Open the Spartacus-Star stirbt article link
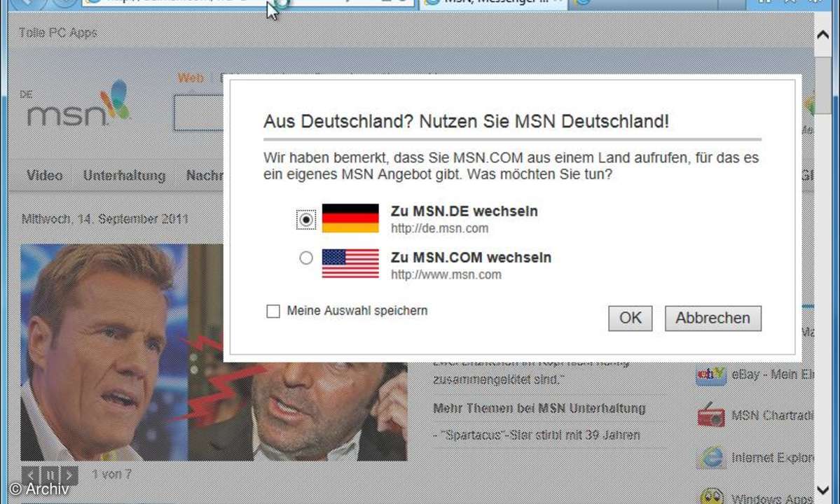840x504 pixels. click(x=536, y=435)
